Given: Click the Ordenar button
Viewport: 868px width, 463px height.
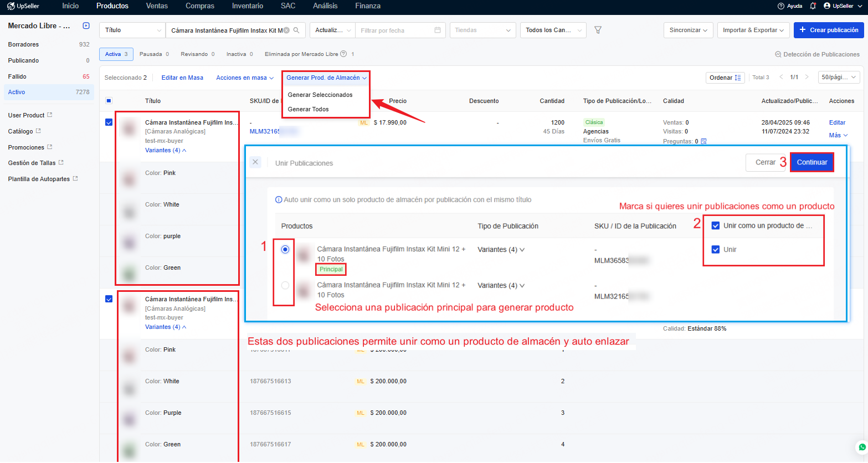Looking at the screenshot, I should [x=725, y=78].
